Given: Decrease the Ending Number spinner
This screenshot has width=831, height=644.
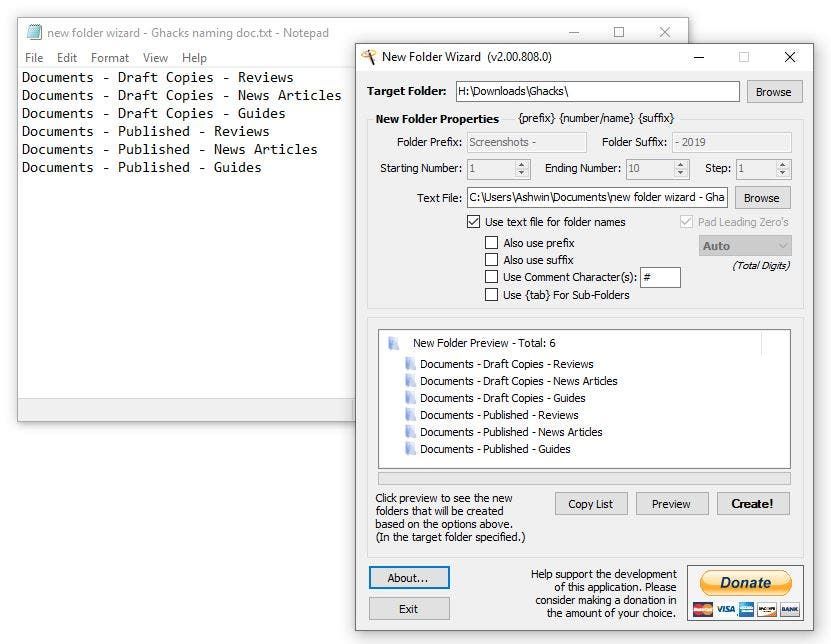Looking at the screenshot, I should [680, 173].
